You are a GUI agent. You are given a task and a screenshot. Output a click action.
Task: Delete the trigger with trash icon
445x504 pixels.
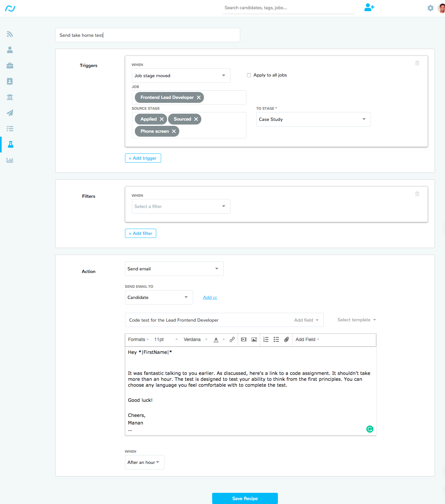point(417,63)
